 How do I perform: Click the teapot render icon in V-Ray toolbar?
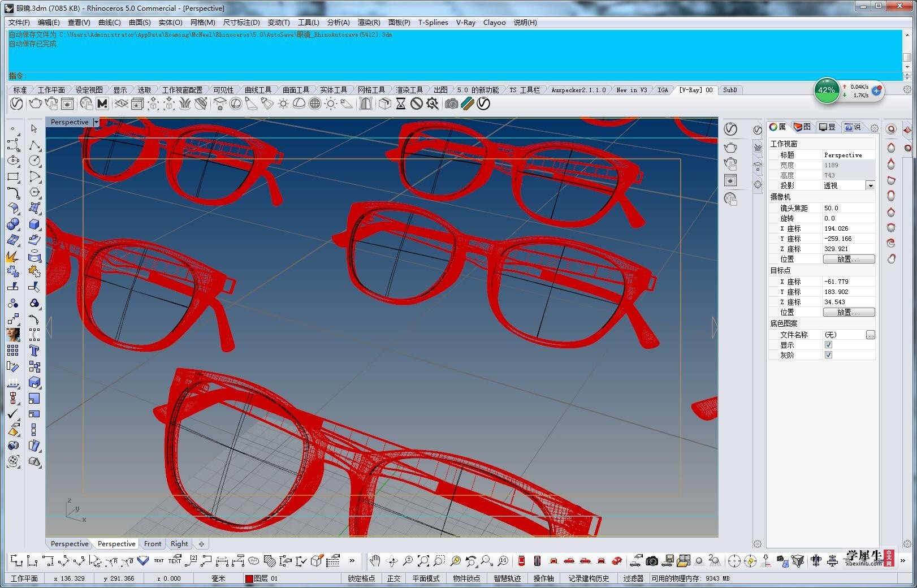[x=35, y=103]
